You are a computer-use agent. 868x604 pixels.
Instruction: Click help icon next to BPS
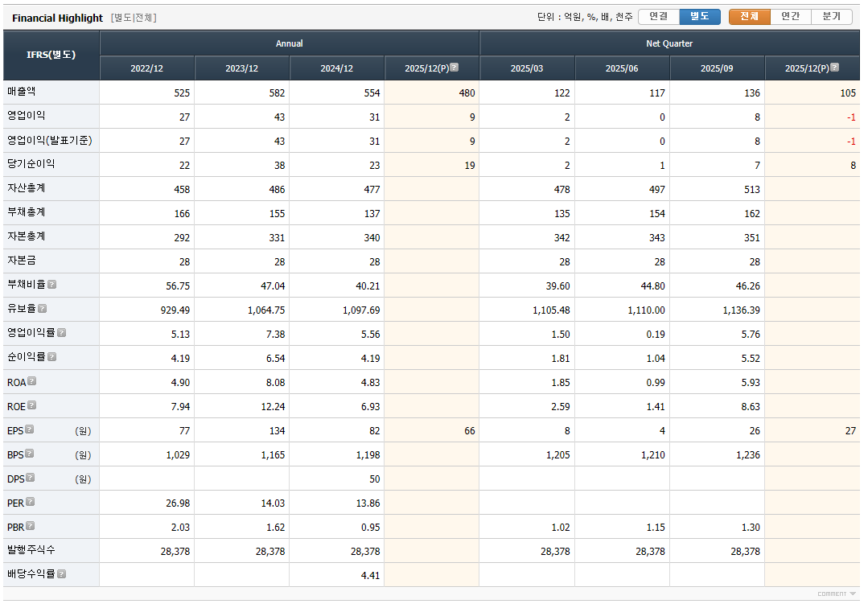coord(29,454)
